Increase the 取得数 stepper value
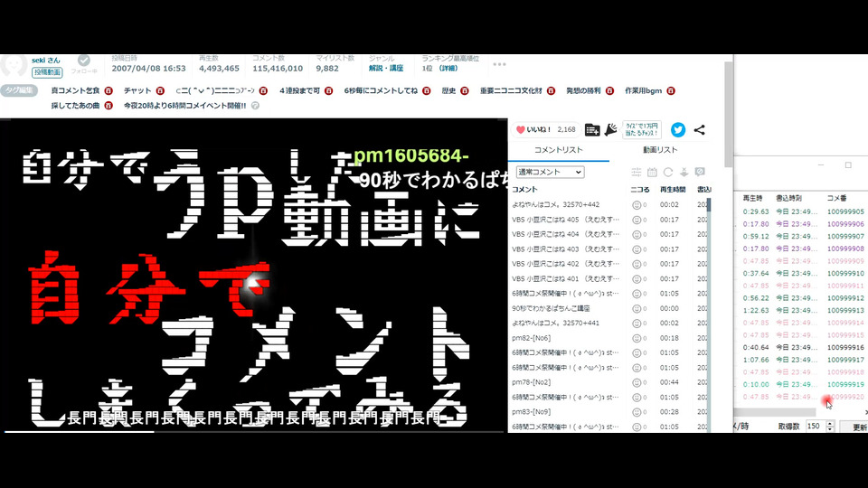Screen dimensions: 868x488 coord(829,423)
